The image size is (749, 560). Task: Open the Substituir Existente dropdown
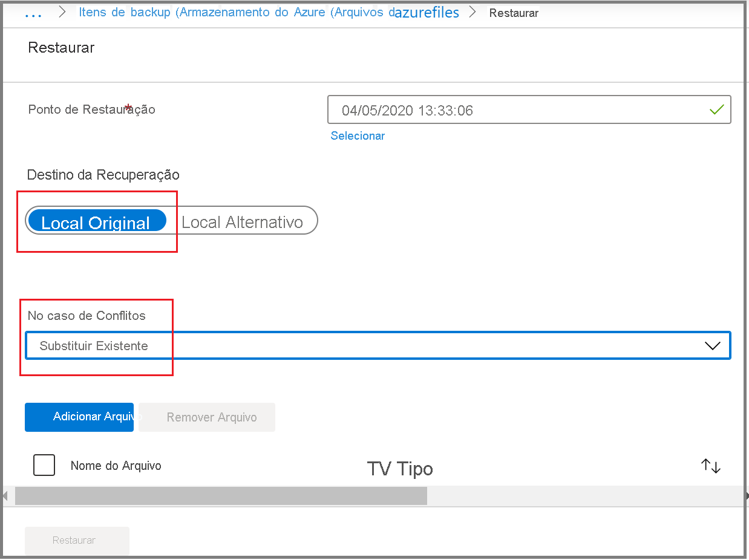(x=378, y=345)
